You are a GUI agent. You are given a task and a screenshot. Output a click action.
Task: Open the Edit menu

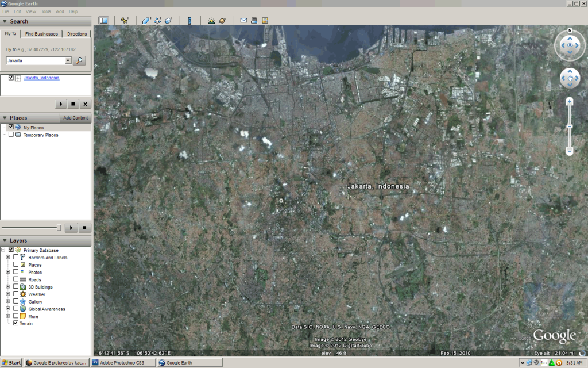pyautogui.click(x=17, y=11)
